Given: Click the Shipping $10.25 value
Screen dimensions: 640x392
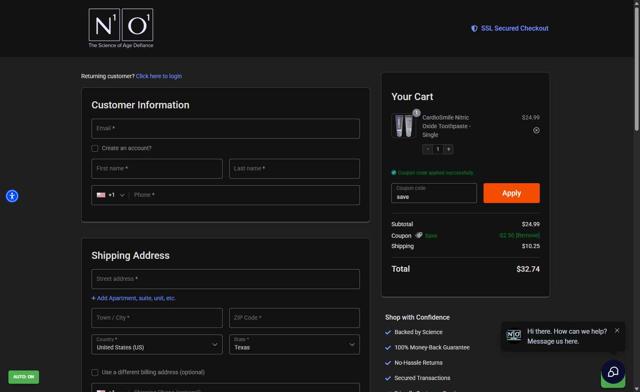Looking at the screenshot, I should pyautogui.click(x=531, y=246).
